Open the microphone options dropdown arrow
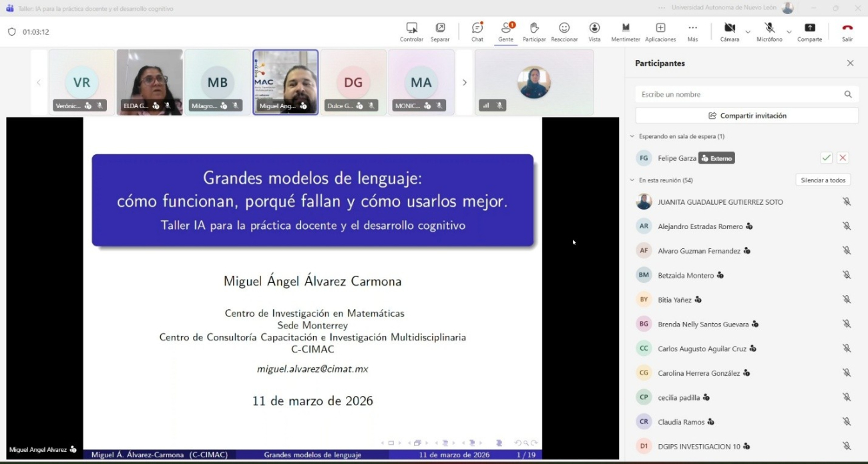Image resolution: width=868 pixels, height=464 pixels. (789, 32)
